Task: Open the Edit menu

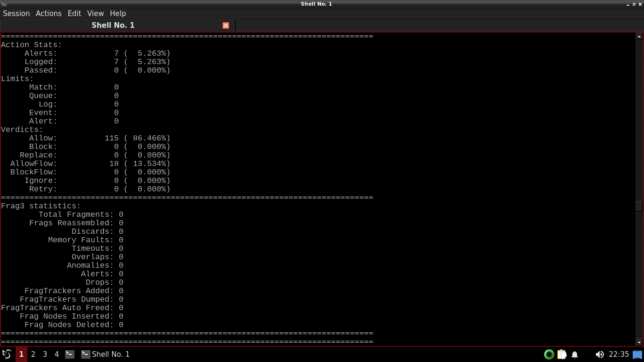Action: click(74, 13)
